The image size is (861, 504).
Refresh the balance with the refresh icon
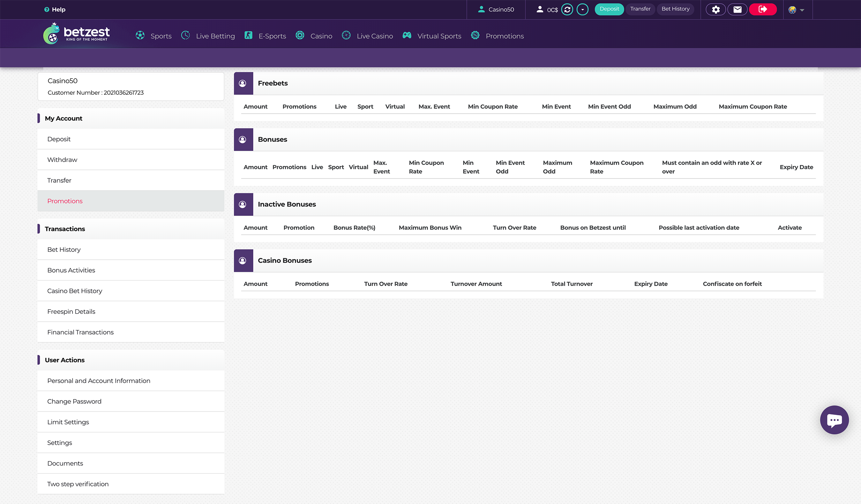567,9
